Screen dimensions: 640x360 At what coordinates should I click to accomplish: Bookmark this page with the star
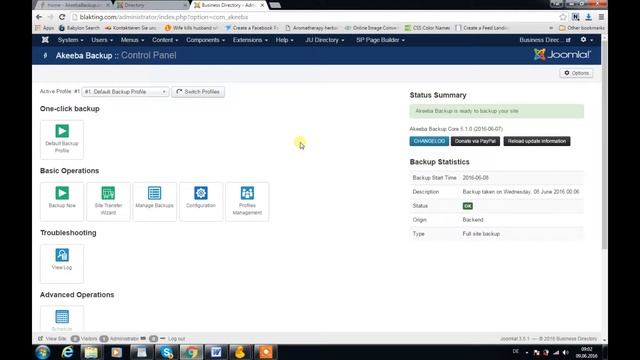pyautogui.click(x=563, y=17)
